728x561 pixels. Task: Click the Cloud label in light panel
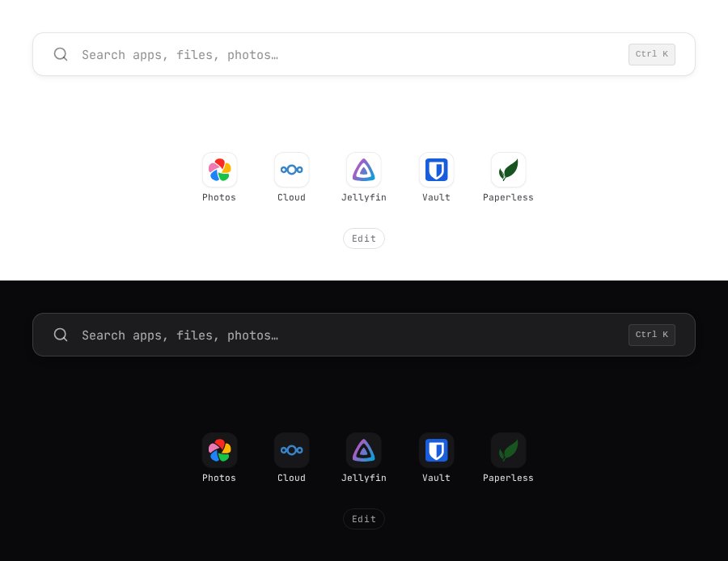tap(291, 197)
